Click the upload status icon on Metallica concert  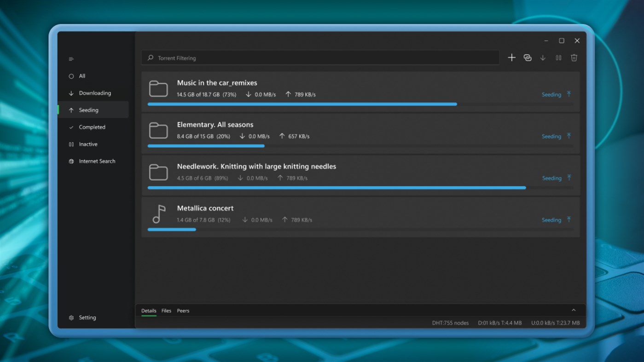click(569, 220)
